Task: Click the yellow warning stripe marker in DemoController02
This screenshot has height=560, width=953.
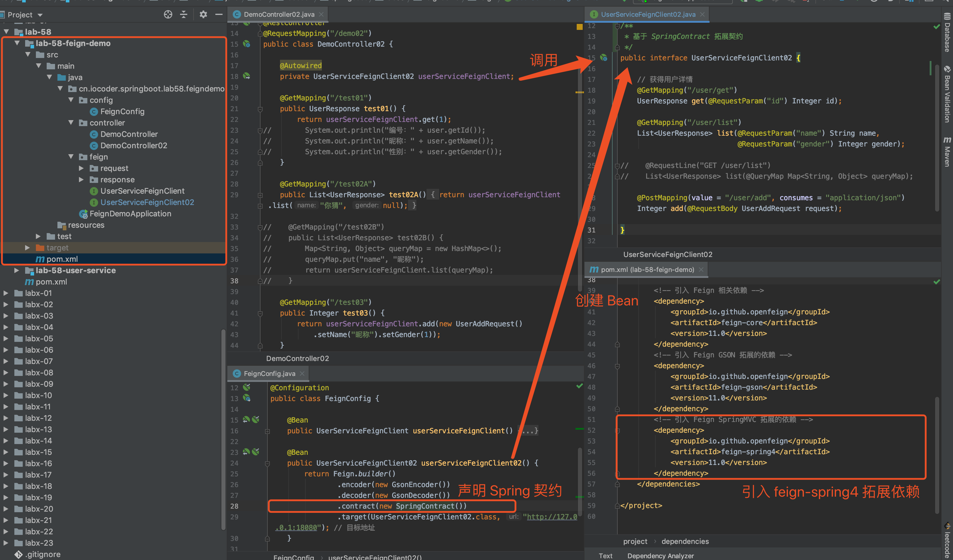Action: coord(579,92)
